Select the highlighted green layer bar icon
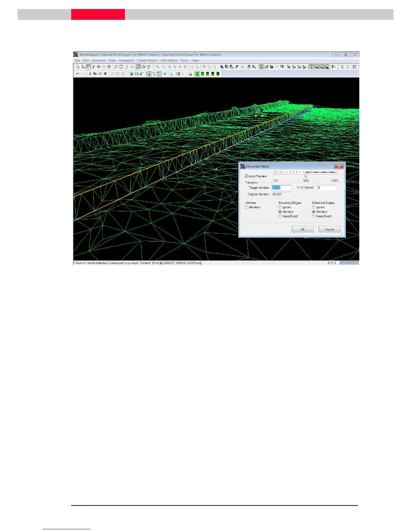411x532 pixels. pos(197,74)
